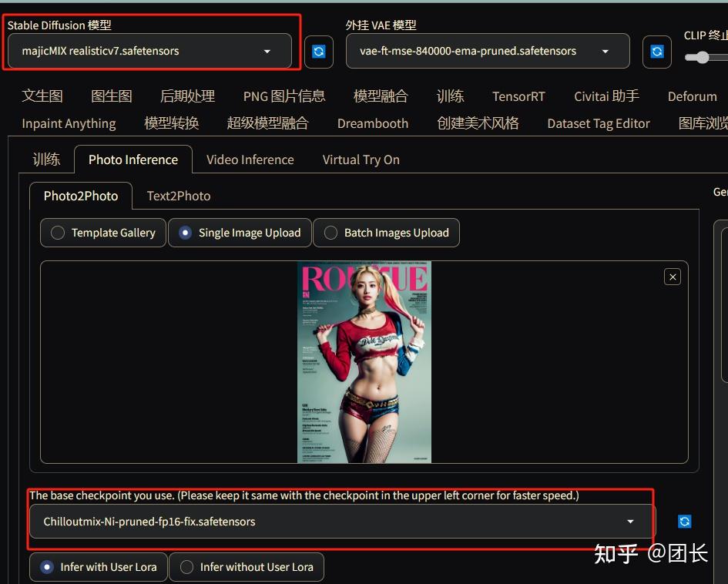Open the TensorRT tab
The height and width of the screenshot is (584, 728).
point(518,96)
